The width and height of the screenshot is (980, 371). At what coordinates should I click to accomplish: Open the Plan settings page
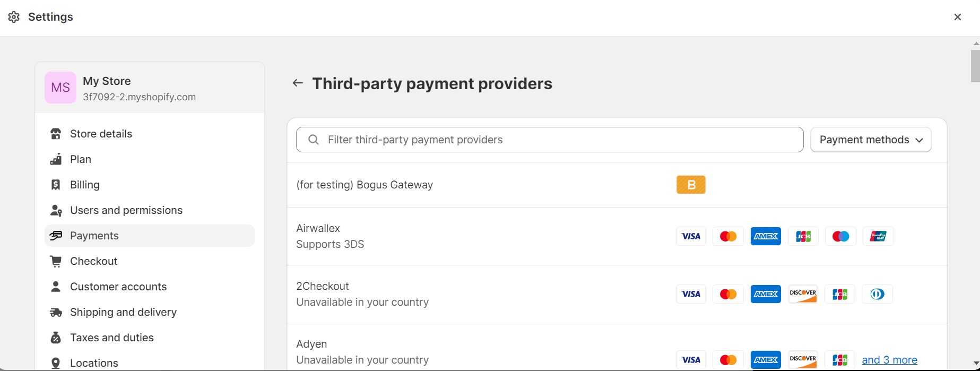(81, 159)
